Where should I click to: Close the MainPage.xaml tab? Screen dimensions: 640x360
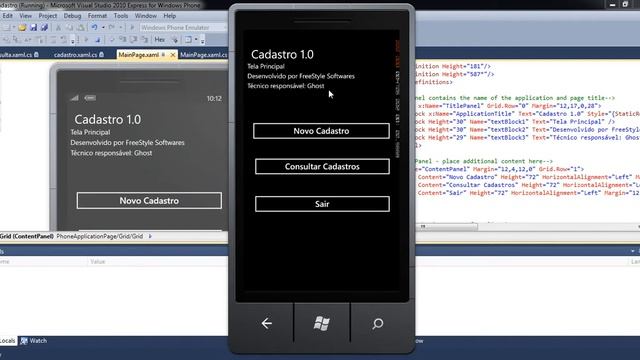tap(173, 55)
